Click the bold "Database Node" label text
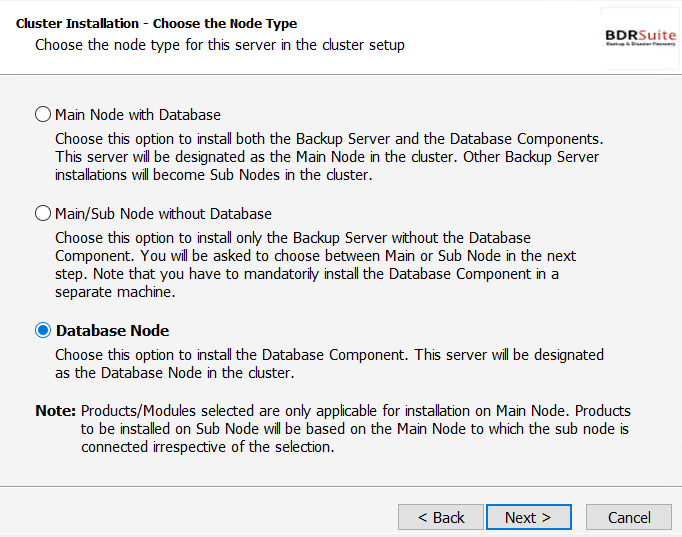This screenshot has height=537, width=682. 112,330
